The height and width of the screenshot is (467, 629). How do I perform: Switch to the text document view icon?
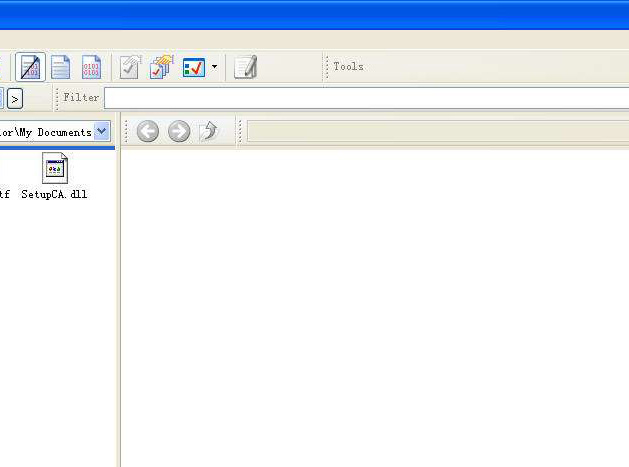point(61,67)
